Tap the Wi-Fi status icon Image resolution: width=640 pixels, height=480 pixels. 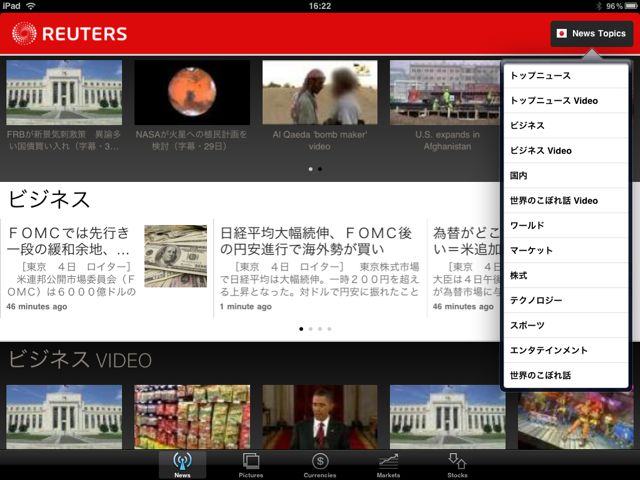tap(31, 6)
